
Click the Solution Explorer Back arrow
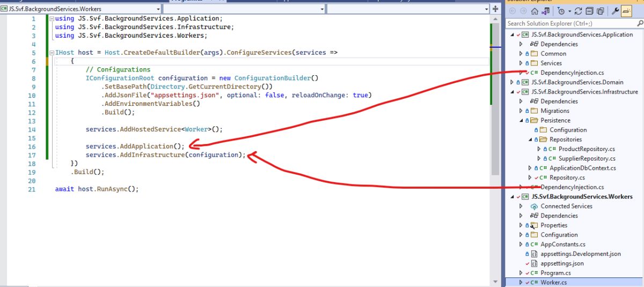(x=511, y=11)
